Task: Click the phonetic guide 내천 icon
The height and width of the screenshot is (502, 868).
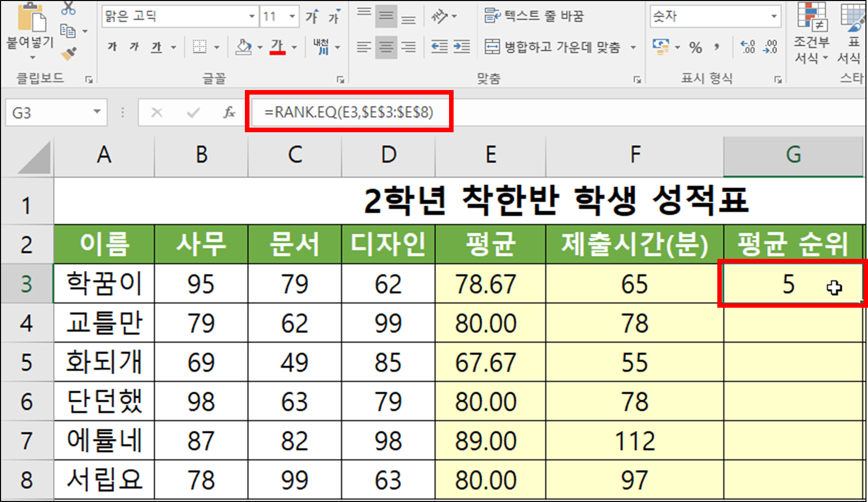Action: coord(321,47)
